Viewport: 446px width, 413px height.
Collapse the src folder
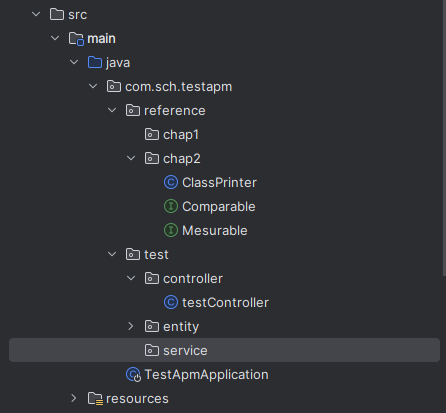(36, 14)
